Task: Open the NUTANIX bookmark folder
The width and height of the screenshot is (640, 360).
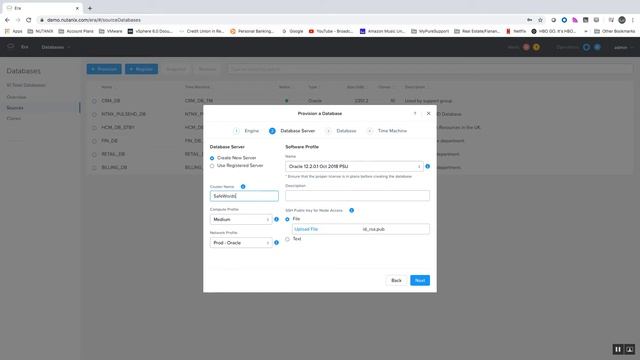Action: tap(40, 31)
